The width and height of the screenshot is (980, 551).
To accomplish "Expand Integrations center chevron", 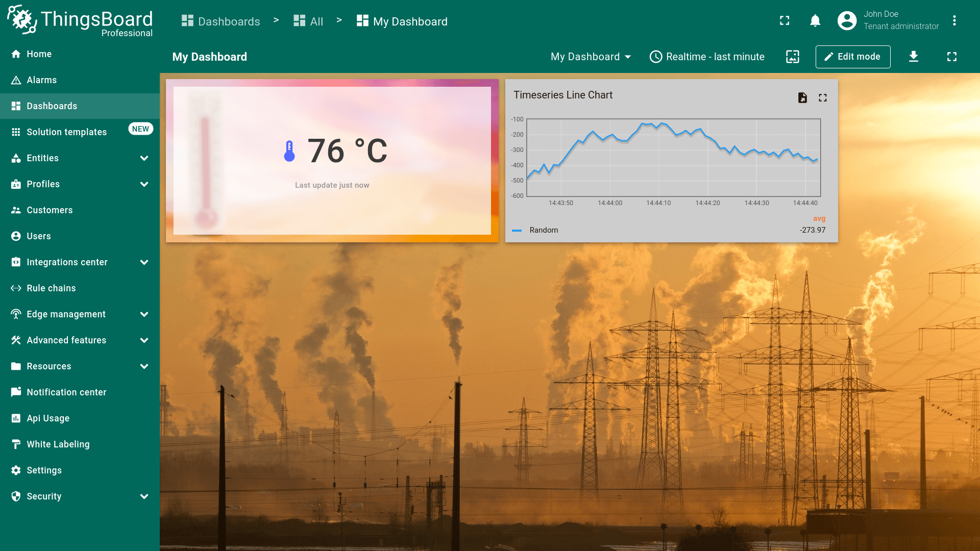I will [144, 262].
